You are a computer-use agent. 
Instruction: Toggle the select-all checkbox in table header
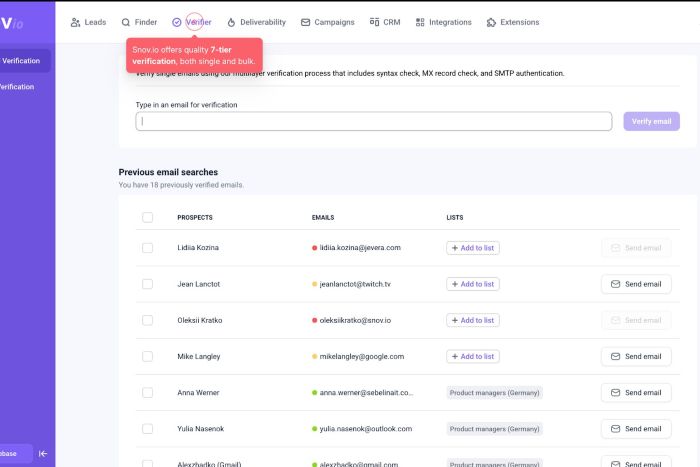(148, 217)
